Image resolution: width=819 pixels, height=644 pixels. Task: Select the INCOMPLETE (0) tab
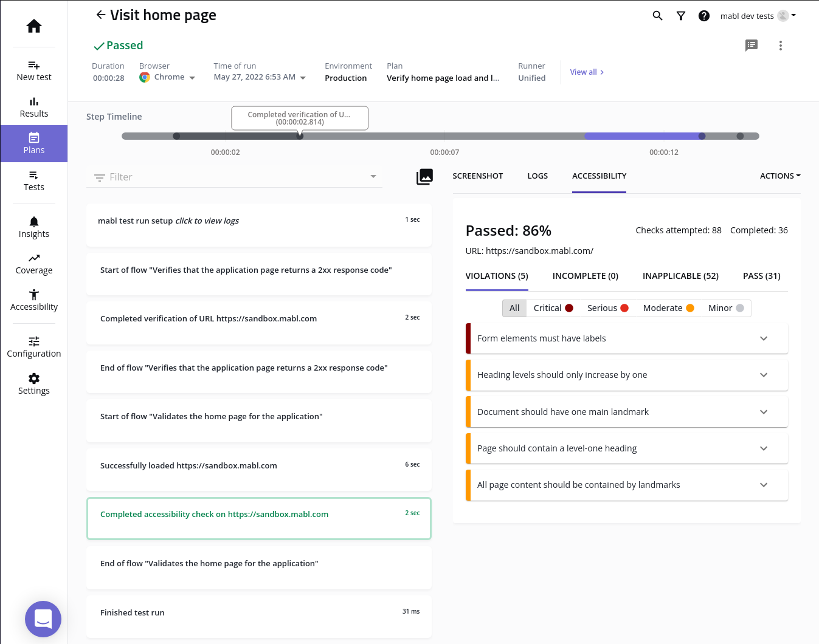586,276
